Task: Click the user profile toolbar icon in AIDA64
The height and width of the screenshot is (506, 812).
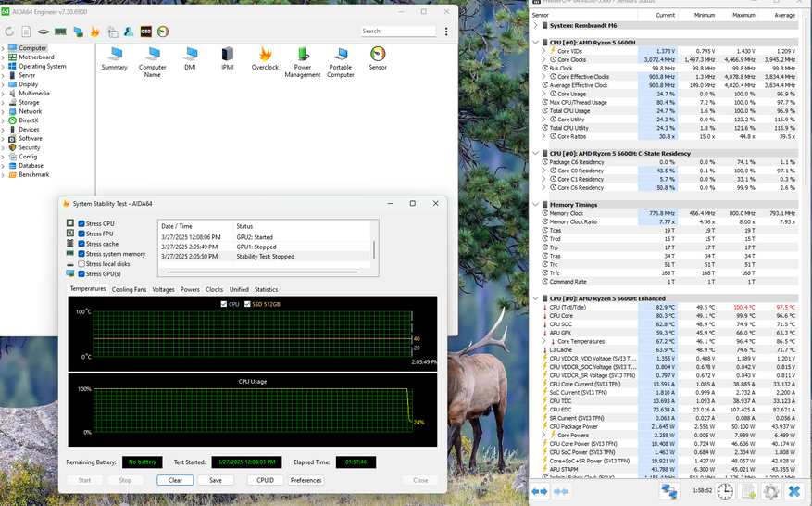Action: pyautogui.click(x=129, y=32)
